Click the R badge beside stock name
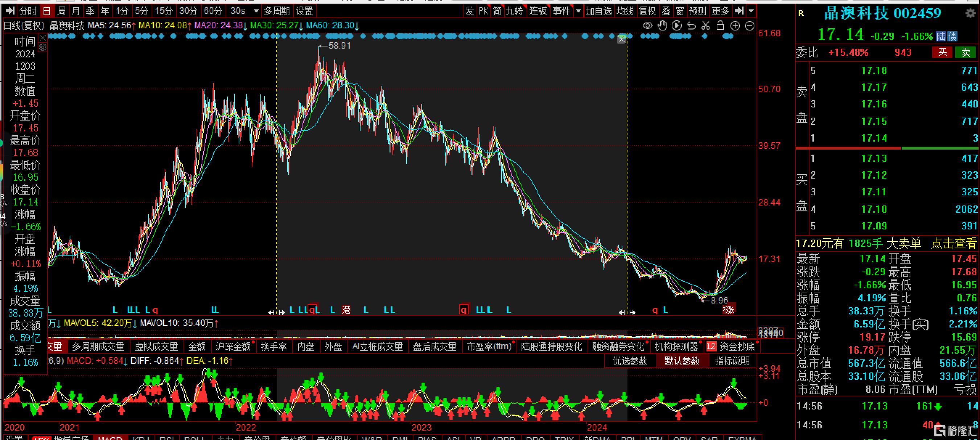Image resolution: width=980 pixels, height=440 pixels. pos(801,14)
